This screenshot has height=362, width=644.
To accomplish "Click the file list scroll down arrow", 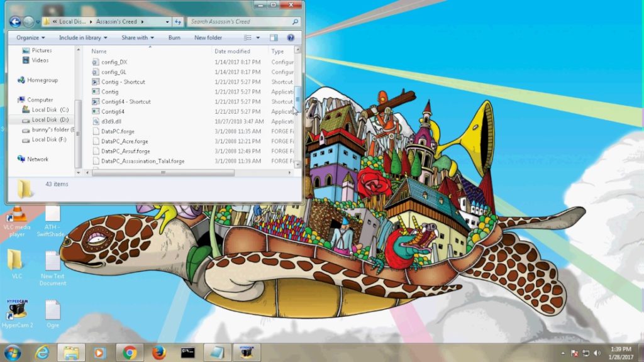I will (x=297, y=164).
